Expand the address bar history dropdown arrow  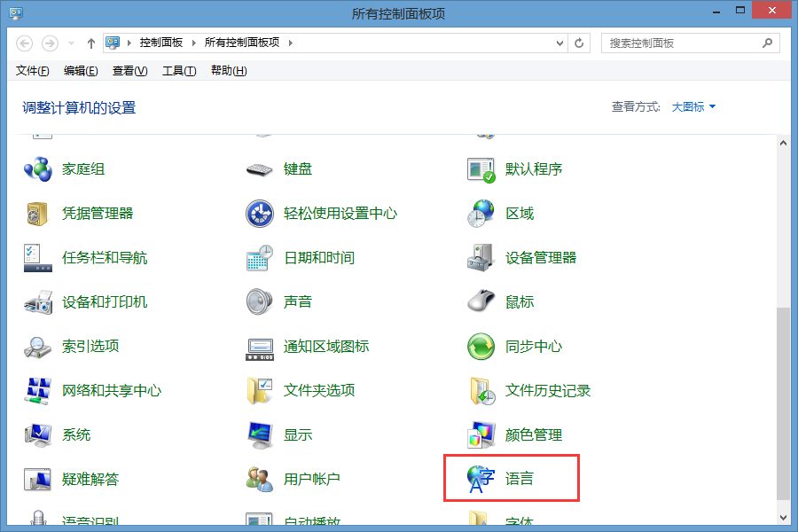559,43
